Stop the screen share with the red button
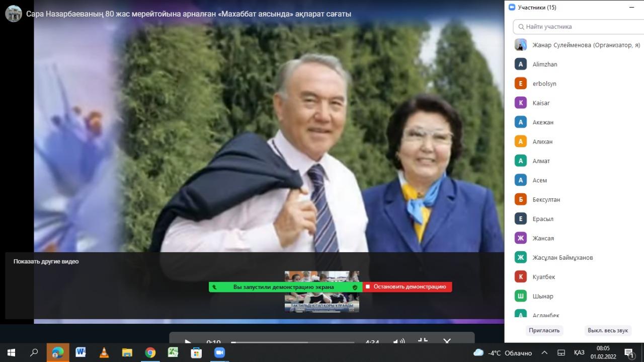 pyautogui.click(x=407, y=287)
